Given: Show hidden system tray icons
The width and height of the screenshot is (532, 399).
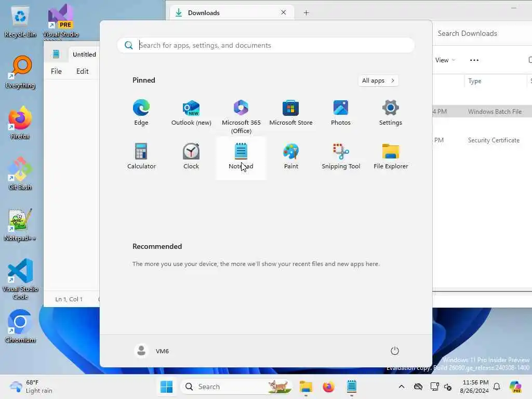Looking at the screenshot, I should tap(402, 387).
